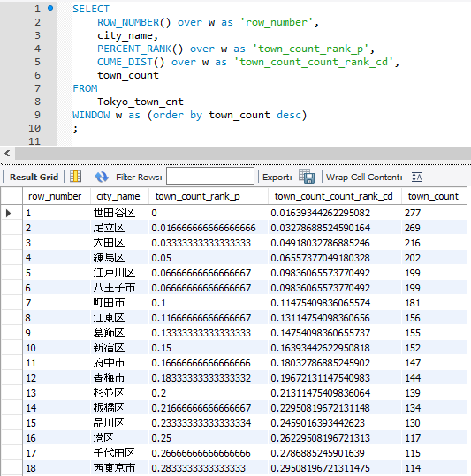Toggle wrap cell content icon
This screenshot has height=476, width=471.
coord(416,177)
